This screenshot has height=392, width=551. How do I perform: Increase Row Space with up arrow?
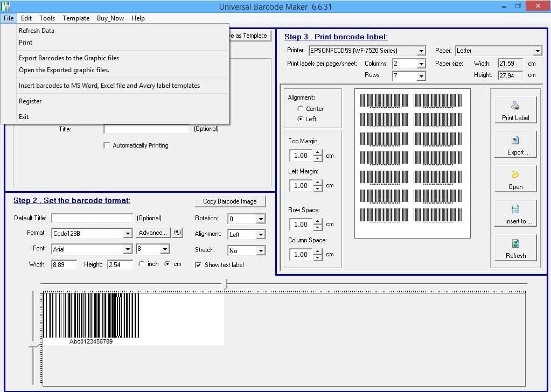(318, 221)
